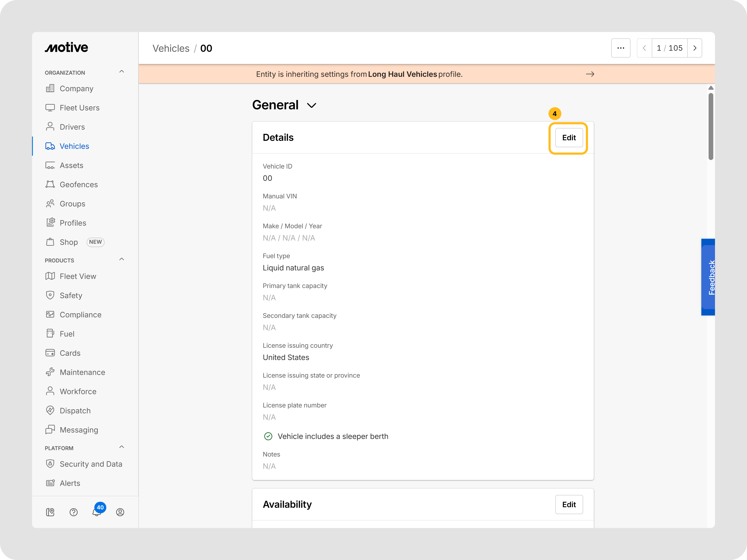This screenshot has width=747, height=560.
Task: Click the sleeper berth check indicator
Action: 268,437
